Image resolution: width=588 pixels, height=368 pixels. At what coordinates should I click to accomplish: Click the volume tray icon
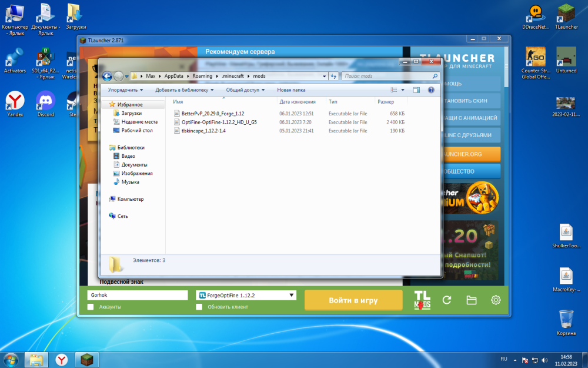pos(544,360)
